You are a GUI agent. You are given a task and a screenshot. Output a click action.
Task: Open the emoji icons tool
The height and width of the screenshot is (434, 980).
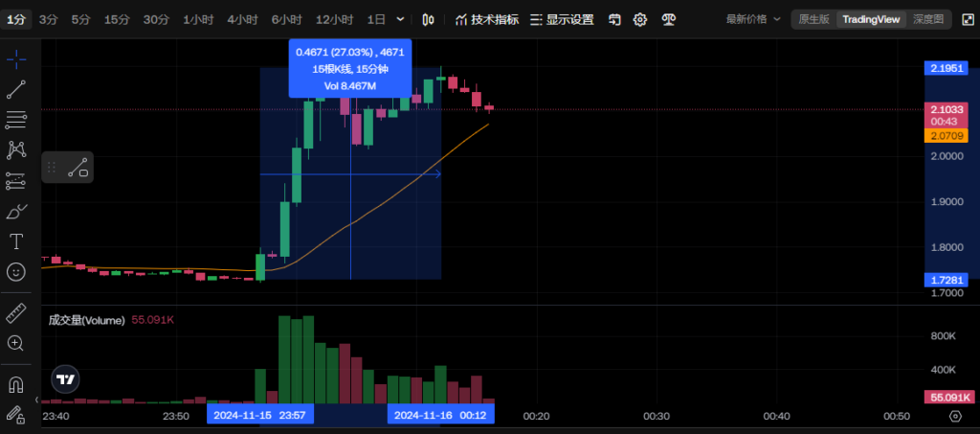(x=16, y=271)
